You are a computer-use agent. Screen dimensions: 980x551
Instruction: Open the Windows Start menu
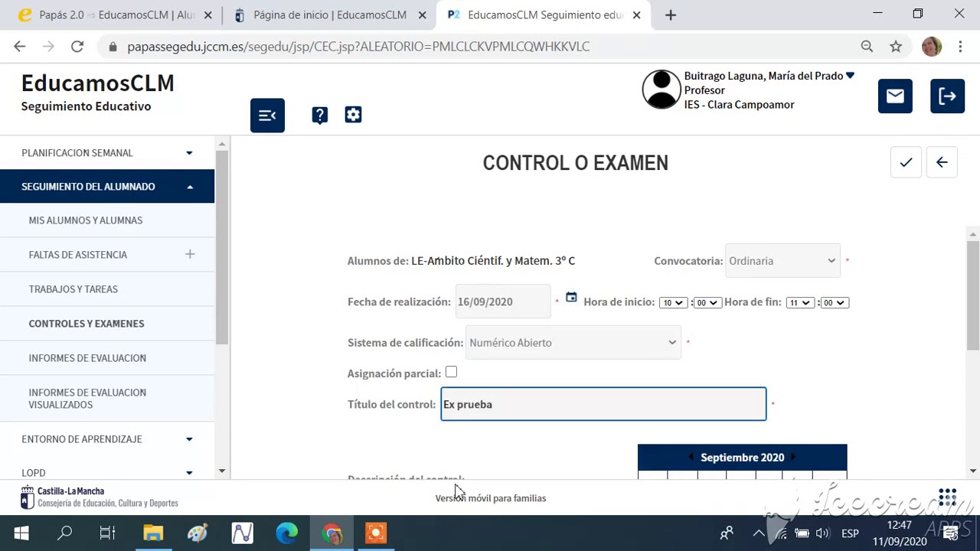pos(21,533)
